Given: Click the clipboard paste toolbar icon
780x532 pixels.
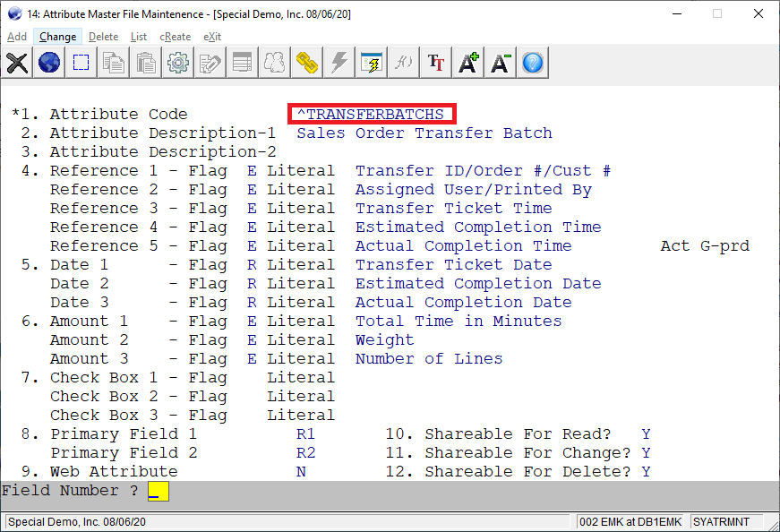Looking at the screenshot, I should tap(145, 63).
